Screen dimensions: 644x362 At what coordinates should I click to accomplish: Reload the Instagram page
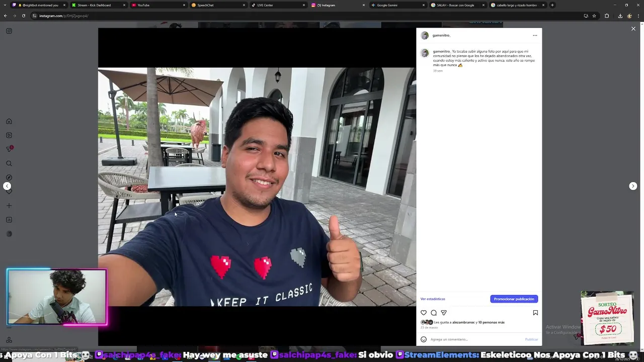pos(24,16)
